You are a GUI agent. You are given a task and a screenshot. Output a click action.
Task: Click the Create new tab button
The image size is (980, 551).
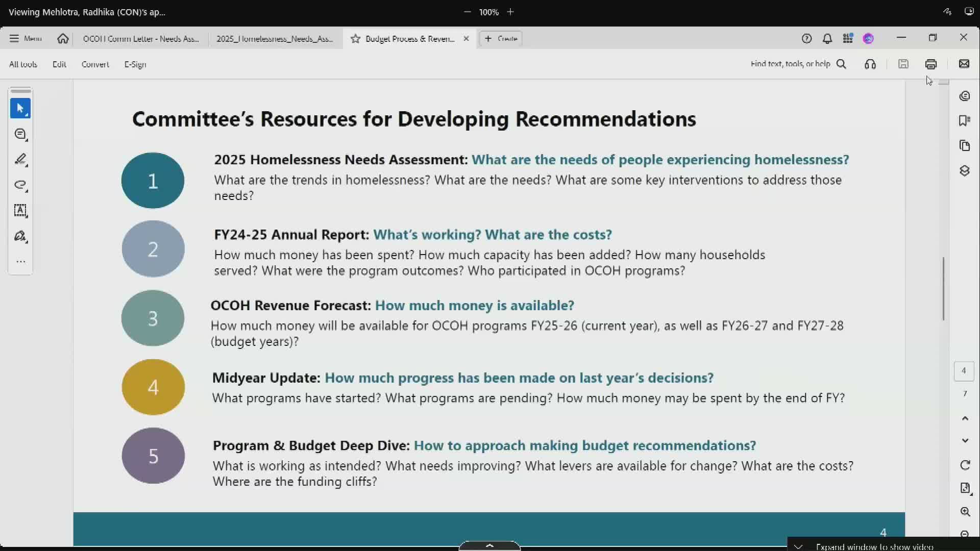pos(501,38)
